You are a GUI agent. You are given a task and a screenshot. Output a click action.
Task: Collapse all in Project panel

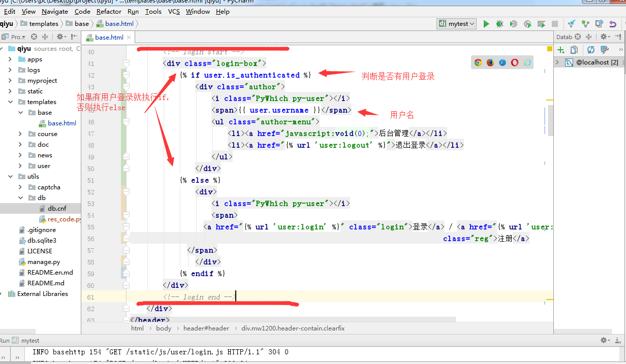(45, 37)
